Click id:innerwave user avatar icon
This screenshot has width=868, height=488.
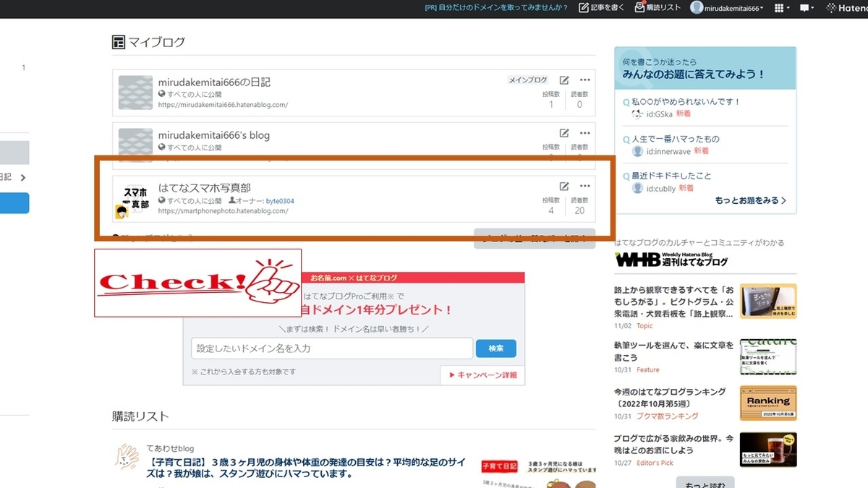[x=637, y=151]
